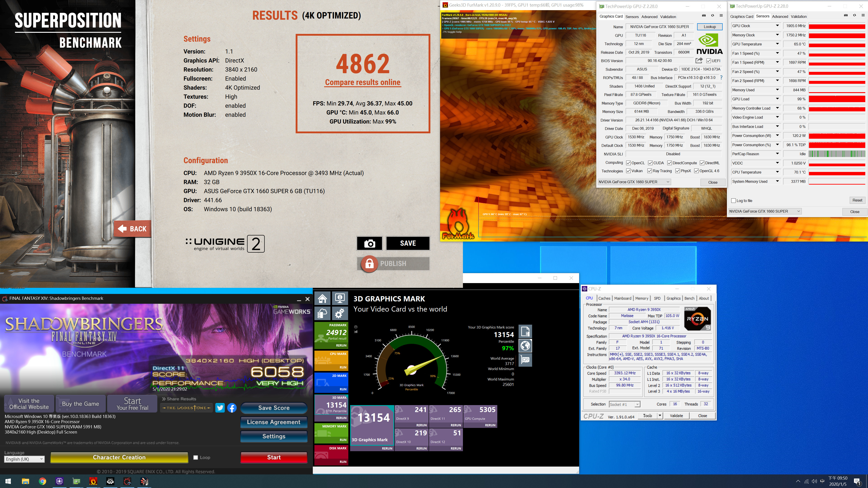Enable Log to file checkbox
This screenshot has width=868, height=488.
(734, 200)
